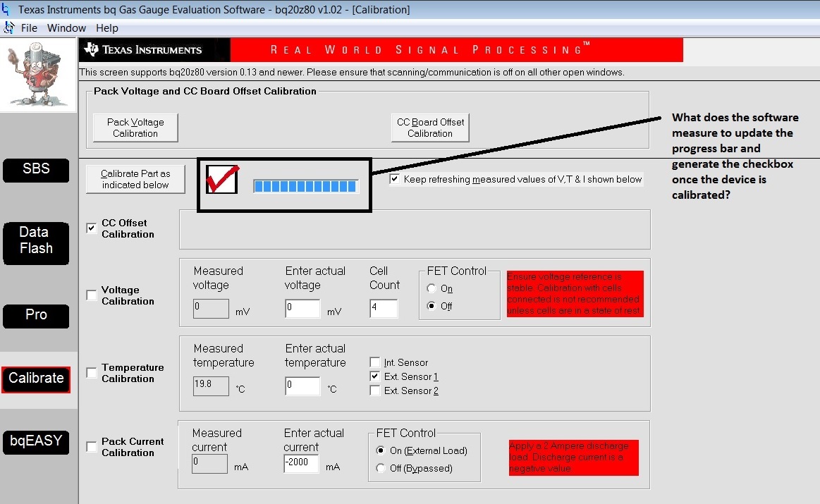Enable Pack Current Calibration checkbox
Image resolution: width=820 pixels, height=504 pixels.
(x=92, y=446)
